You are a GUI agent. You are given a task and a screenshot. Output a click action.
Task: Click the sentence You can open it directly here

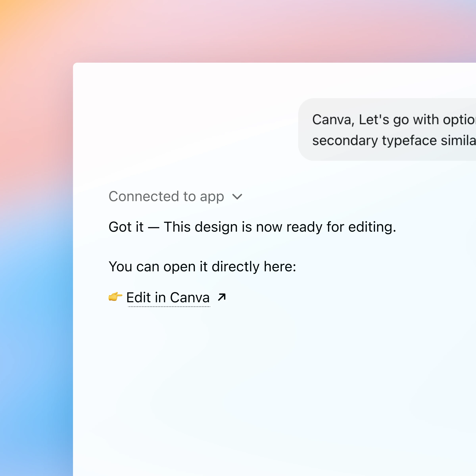tap(202, 266)
